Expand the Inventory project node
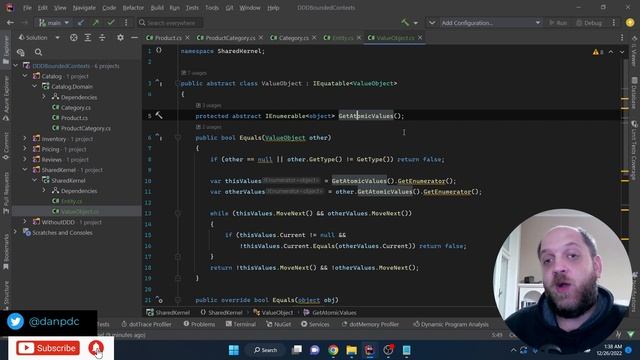The height and width of the screenshot is (360, 640). pos(25,139)
